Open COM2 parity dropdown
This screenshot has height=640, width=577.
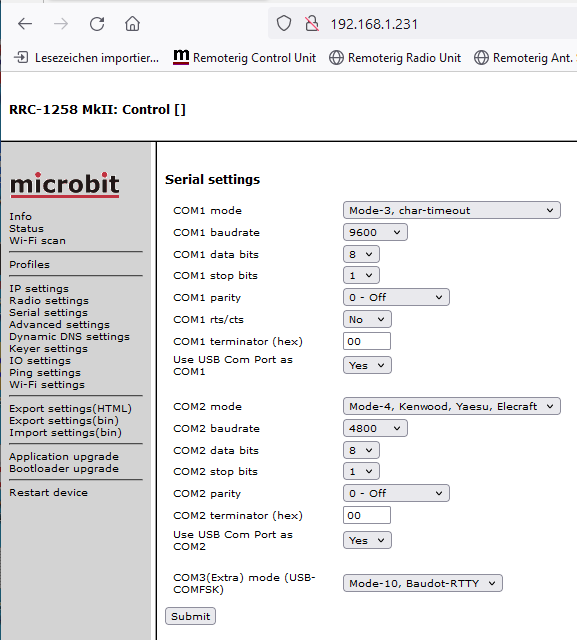396,493
